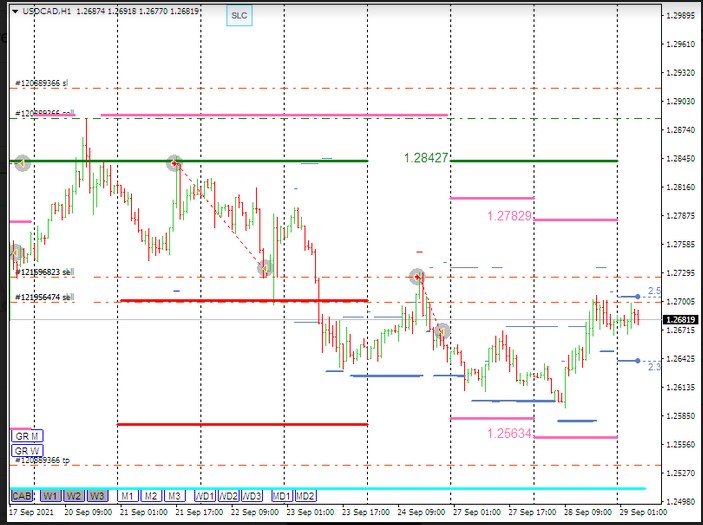Click the partial gray circle near sell order label
Image resolution: width=703 pixels, height=525 pixels.
15,253
